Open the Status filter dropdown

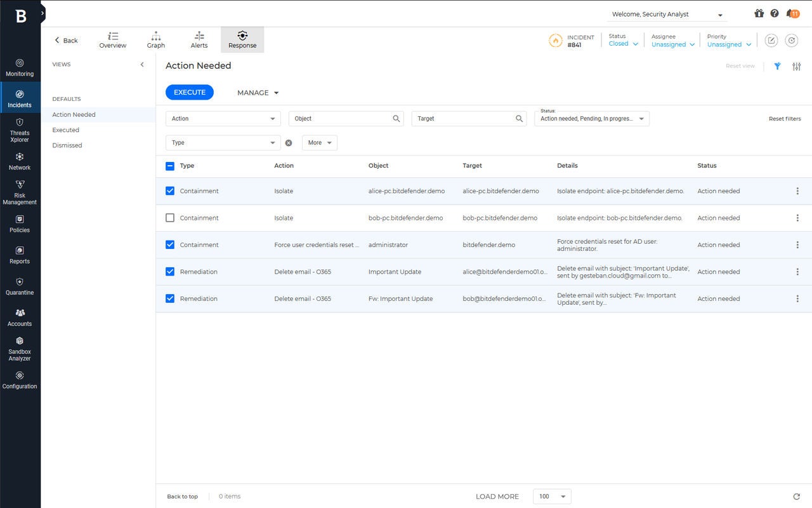click(592, 119)
